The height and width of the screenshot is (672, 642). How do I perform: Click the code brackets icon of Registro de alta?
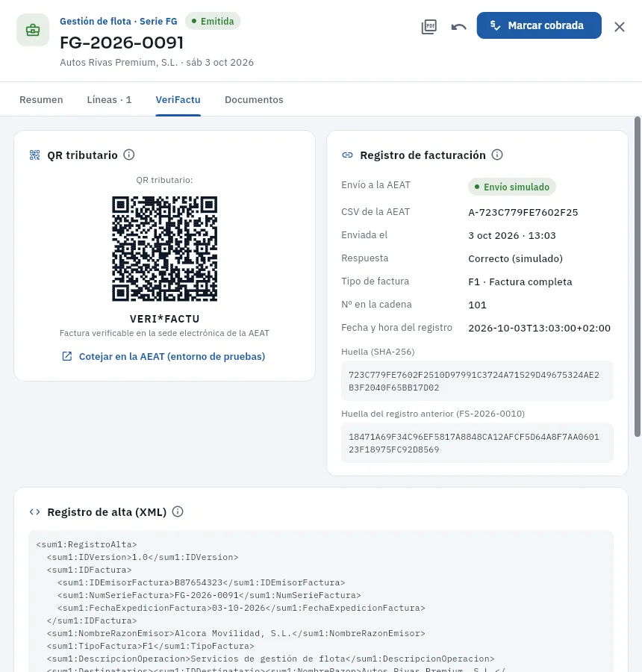tap(35, 511)
